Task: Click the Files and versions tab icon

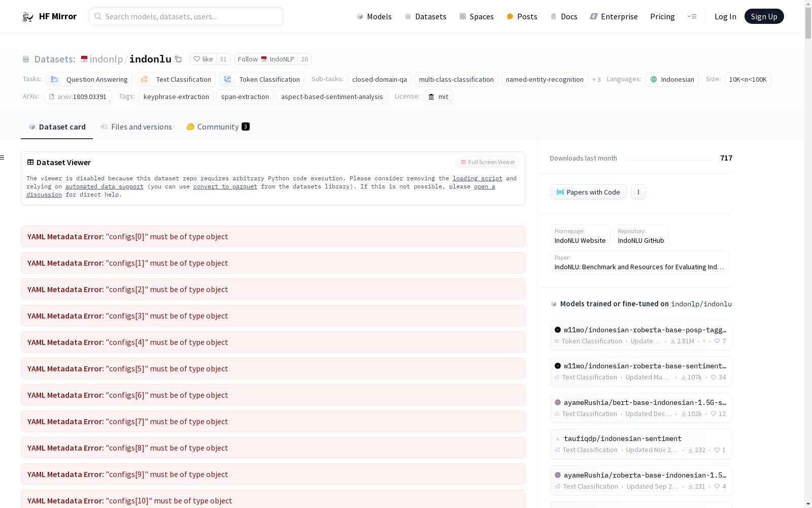Action: coord(104,126)
